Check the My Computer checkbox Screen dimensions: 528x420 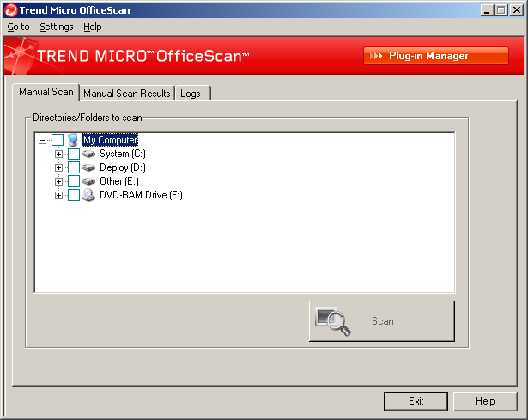pyautogui.click(x=58, y=140)
